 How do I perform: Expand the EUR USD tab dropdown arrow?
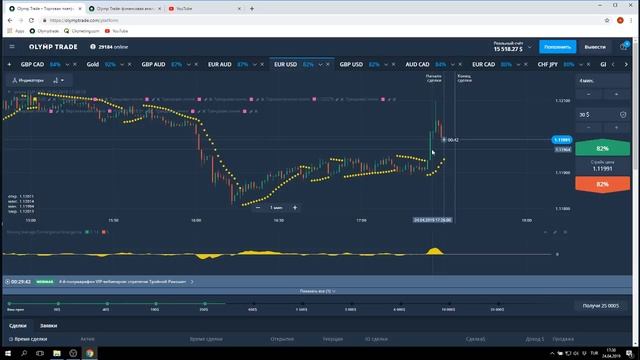pos(320,64)
